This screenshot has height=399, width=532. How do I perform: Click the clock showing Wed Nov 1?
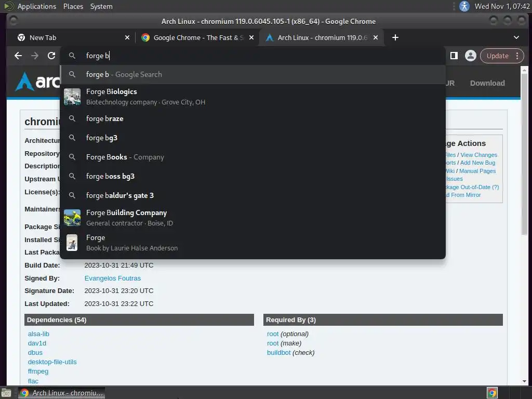(x=502, y=6)
